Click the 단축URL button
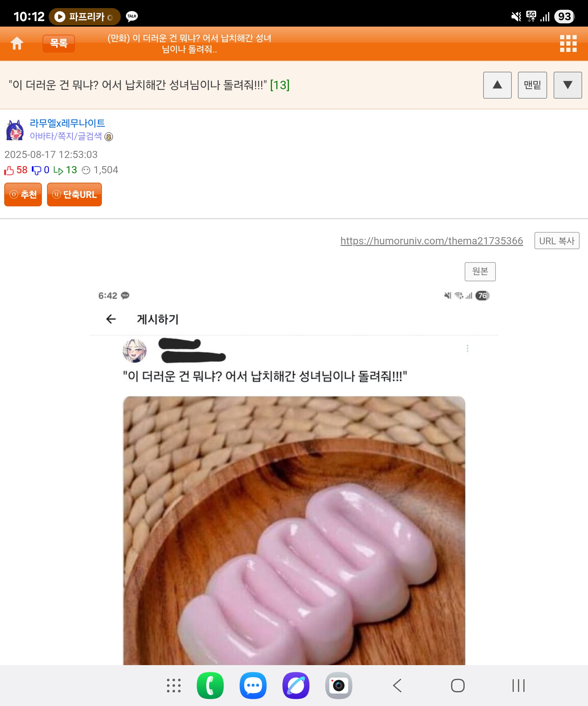Image resolution: width=588 pixels, height=706 pixels. click(x=74, y=194)
